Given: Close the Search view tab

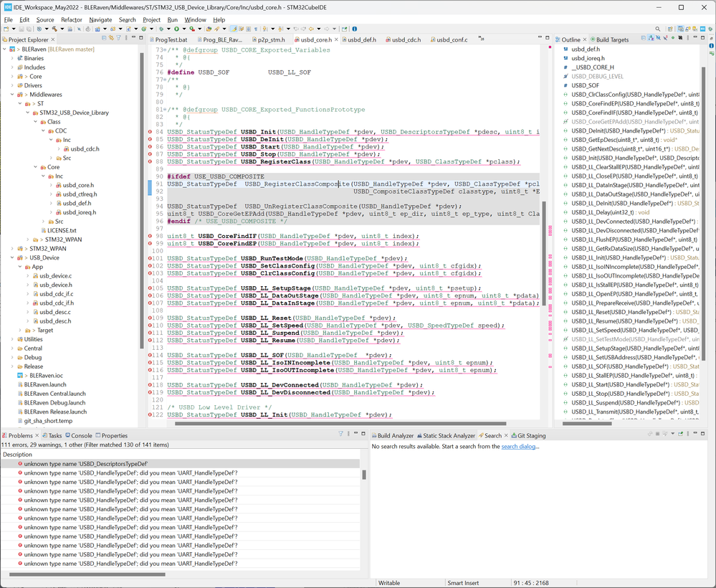Looking at the screenshot, I should click(x=506, y=435).
